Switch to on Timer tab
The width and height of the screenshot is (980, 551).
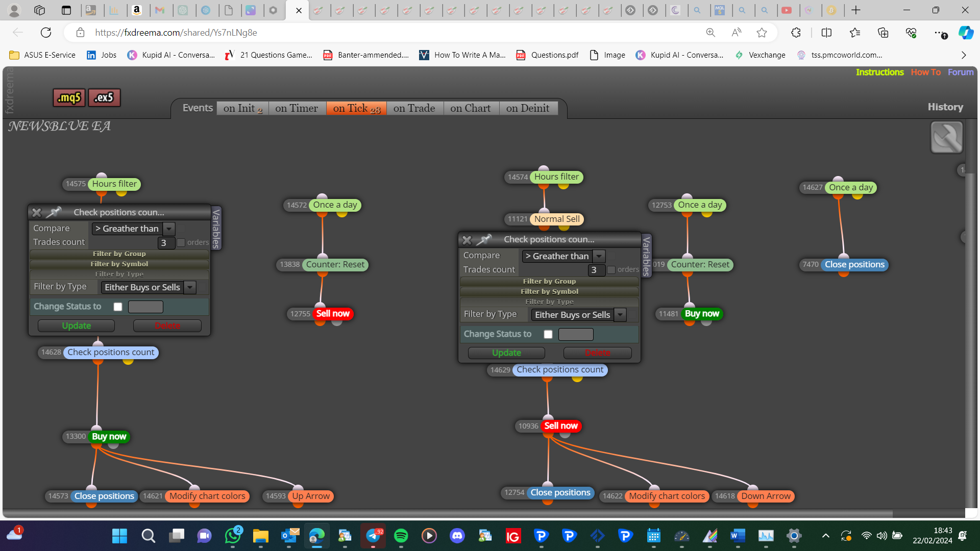coord(297,108)
